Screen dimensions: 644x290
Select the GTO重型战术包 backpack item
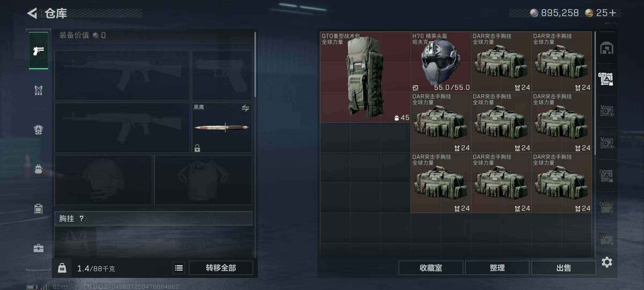coord(365,77)
